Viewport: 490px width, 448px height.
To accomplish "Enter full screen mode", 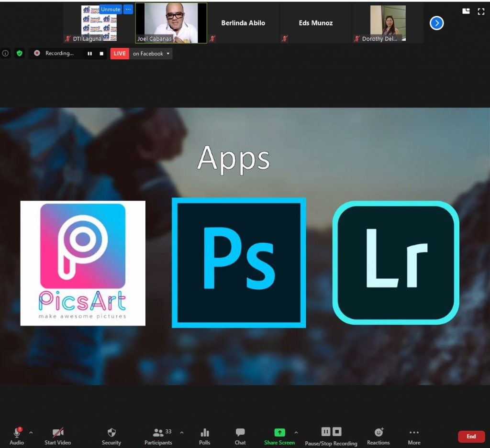I will [481, 11].
